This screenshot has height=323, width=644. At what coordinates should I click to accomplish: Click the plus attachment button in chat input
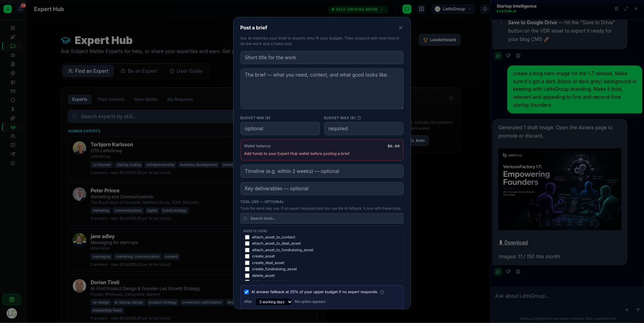[x=627, y=310]
